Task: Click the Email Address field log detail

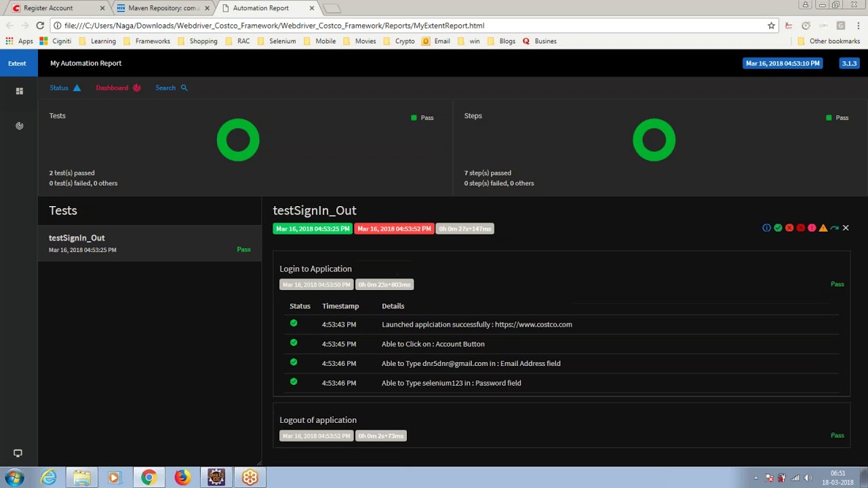Action: 471,363
